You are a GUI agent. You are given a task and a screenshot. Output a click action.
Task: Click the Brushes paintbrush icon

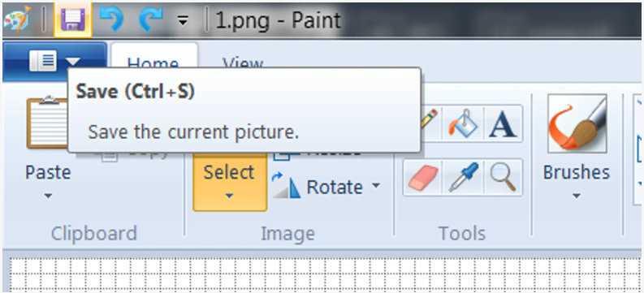(577, 123)
